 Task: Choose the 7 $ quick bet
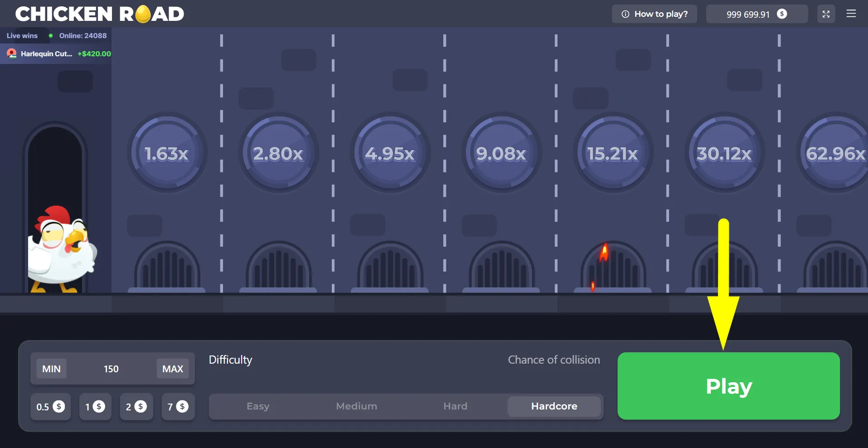pyautogui.click(x=178, y=407)
